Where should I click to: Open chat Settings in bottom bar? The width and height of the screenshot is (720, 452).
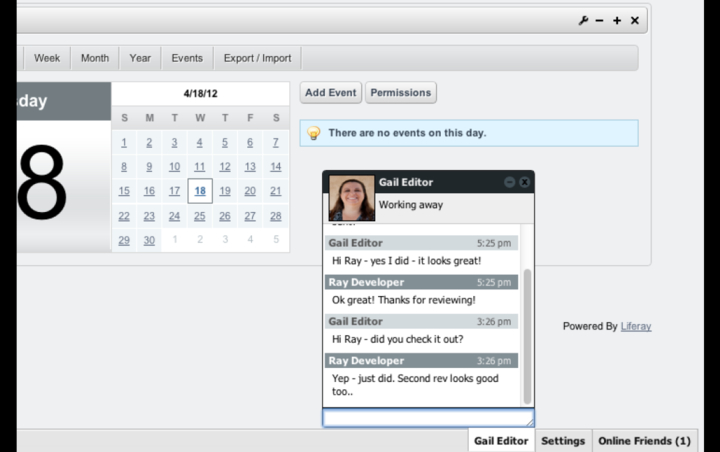click(x=563, y=441)
